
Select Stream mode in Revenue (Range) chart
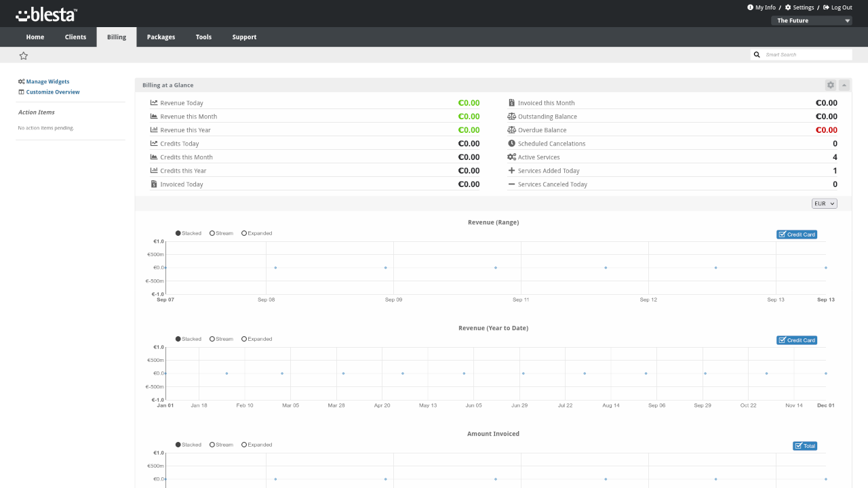(x=212, y=233)
